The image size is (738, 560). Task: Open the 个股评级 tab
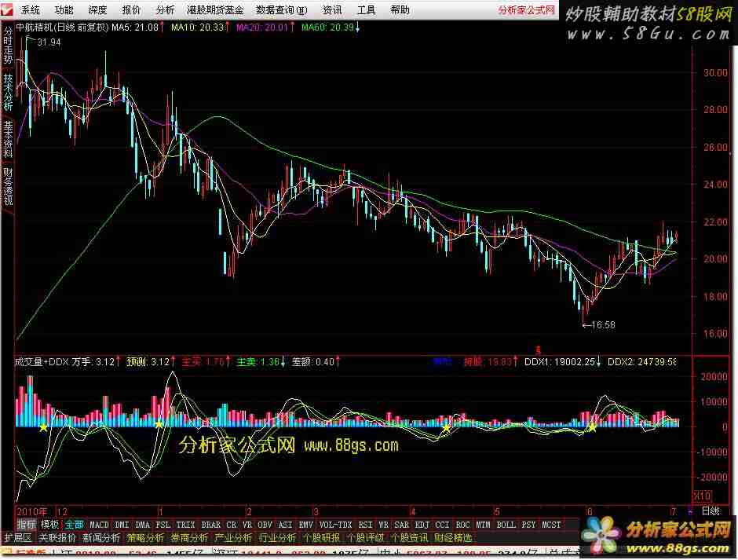click(365, 537)
